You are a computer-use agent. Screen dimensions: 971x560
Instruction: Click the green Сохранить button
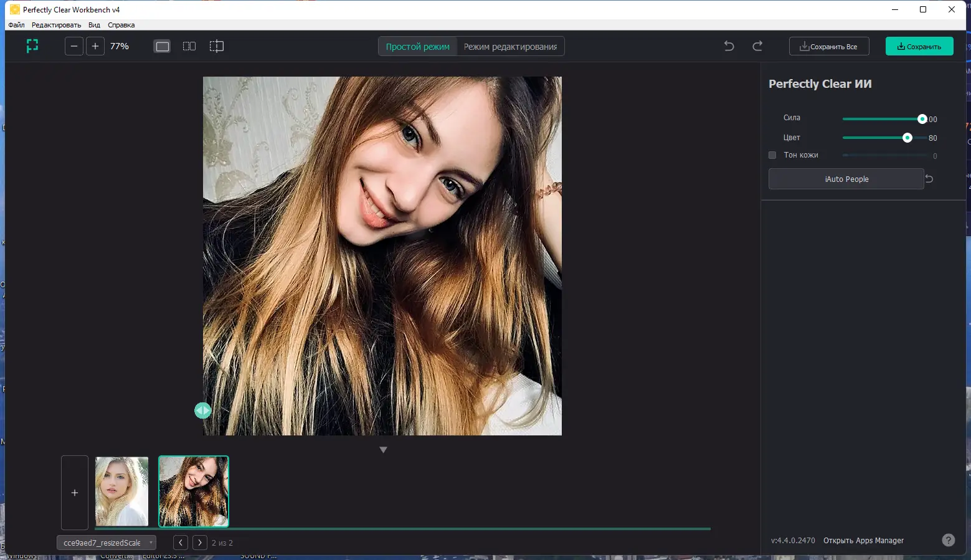tap(919, 46)
